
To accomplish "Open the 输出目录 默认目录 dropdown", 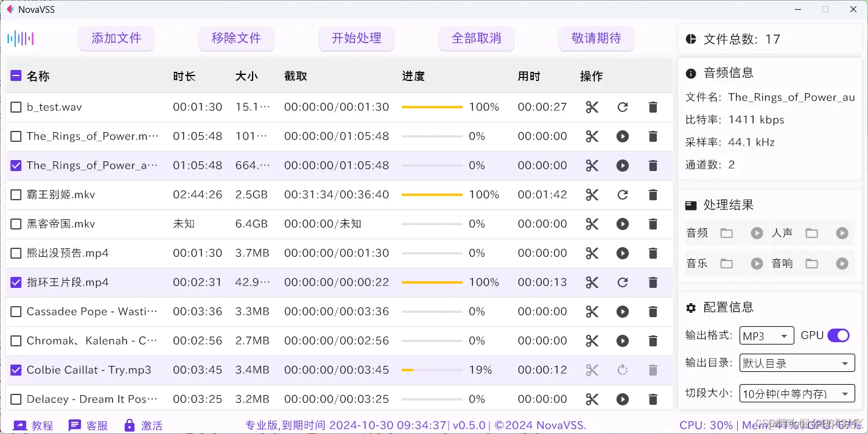I will tap(797, 363).
